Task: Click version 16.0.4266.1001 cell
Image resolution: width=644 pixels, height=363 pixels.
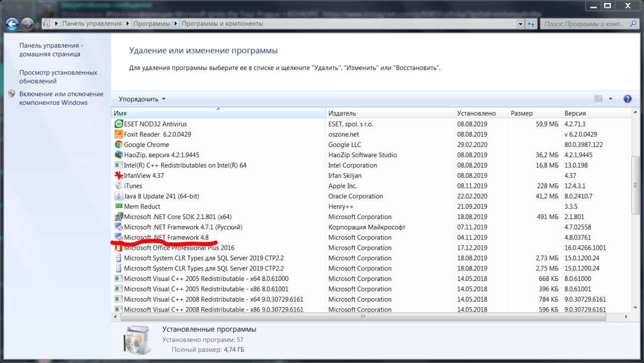Action: (585, 248)
